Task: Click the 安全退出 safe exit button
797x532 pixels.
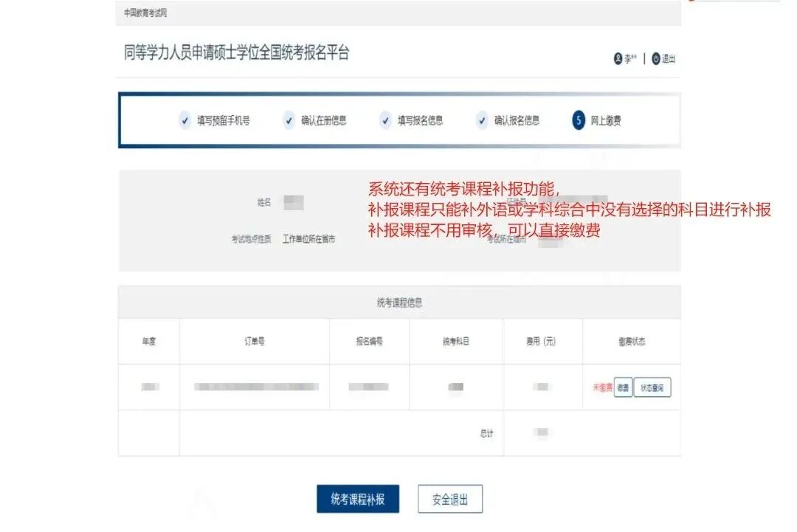Action: coord(450,499)
